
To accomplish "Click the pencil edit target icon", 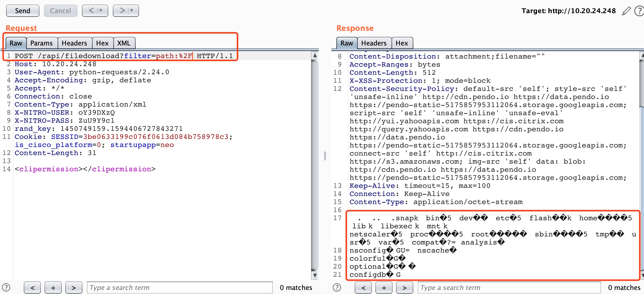I will pos(626,11).
